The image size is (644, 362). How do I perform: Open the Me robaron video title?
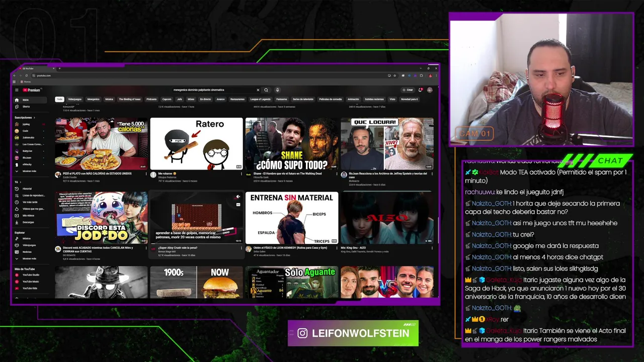[x=168, y=173]
